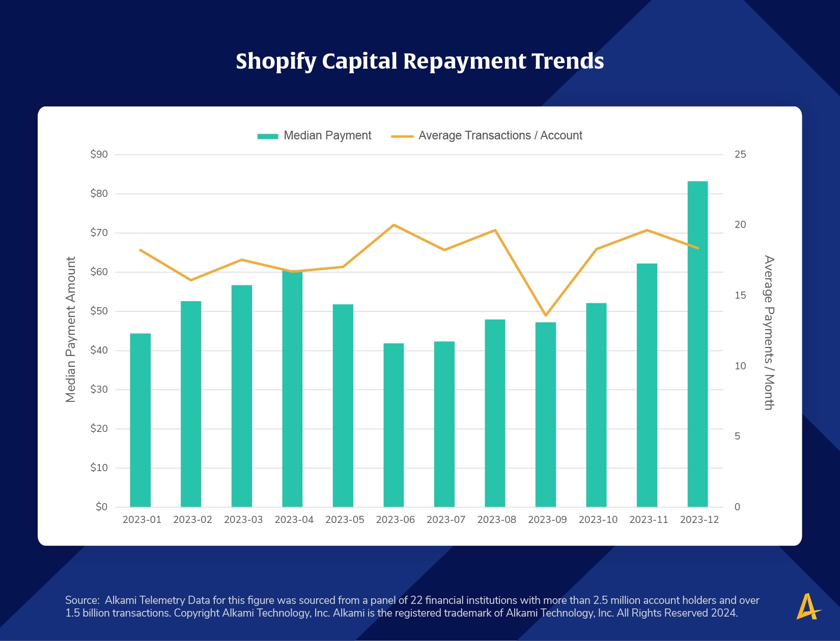Click the line's 2023-12 end point
840x641 pixels.
point(698,248)
